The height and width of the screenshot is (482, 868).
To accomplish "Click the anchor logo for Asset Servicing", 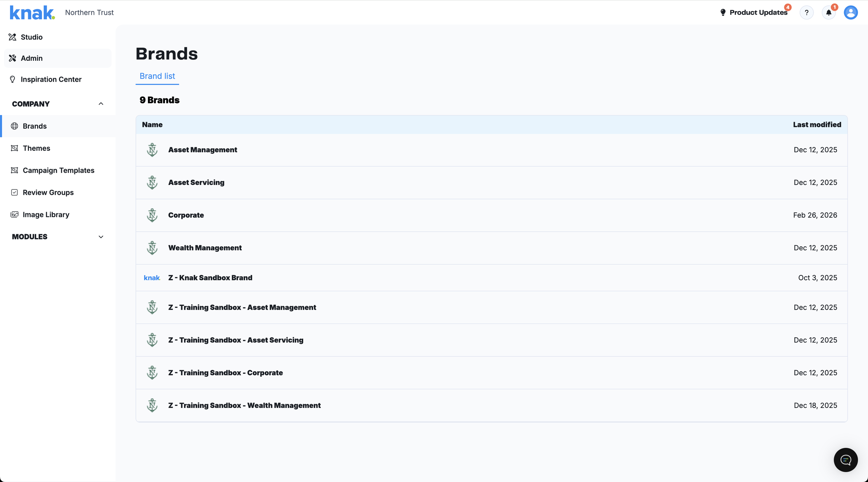I will point(152,182).
